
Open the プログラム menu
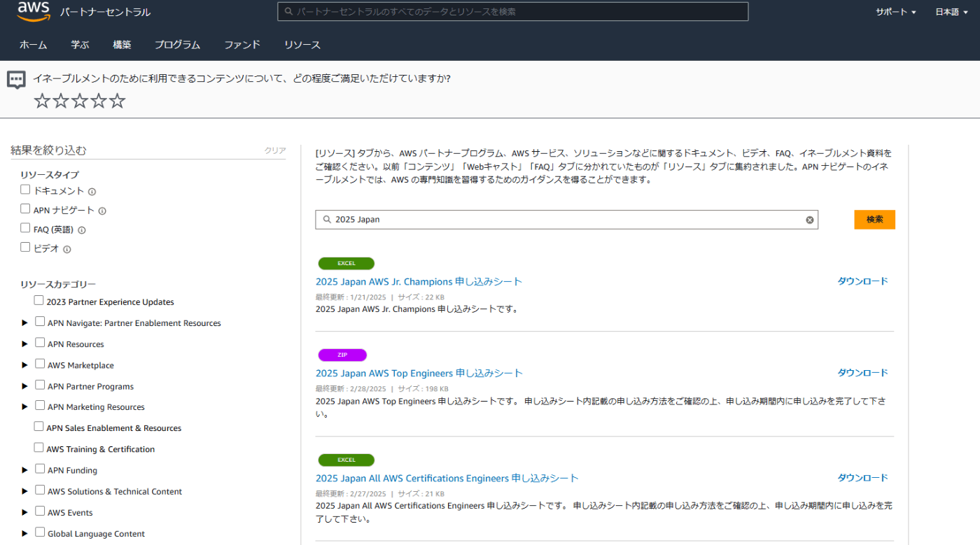click(x=177, y=45)
